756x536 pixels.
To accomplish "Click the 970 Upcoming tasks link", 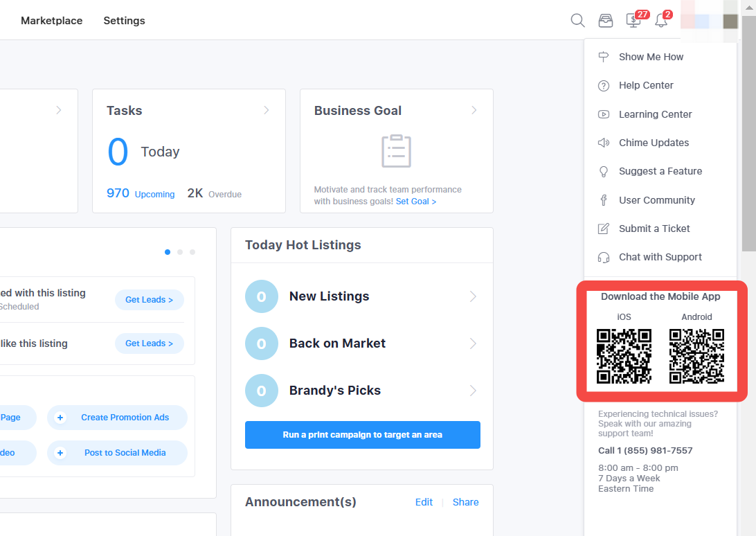I will click(x=141, y=194).
